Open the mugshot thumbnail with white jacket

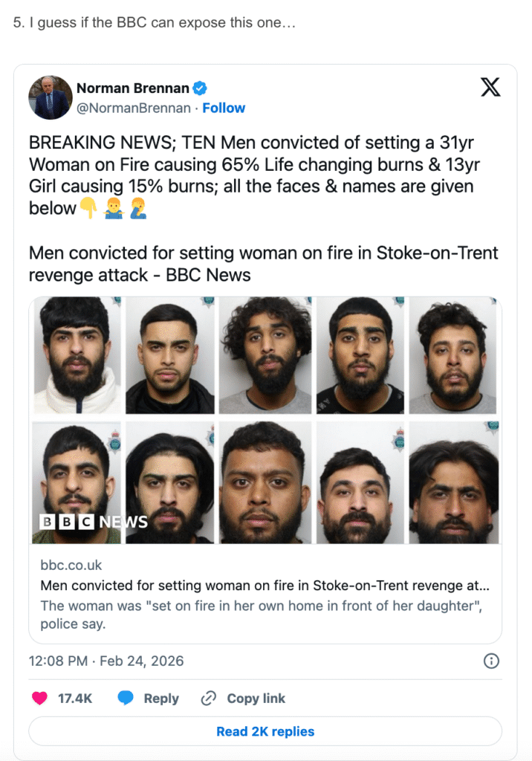(x=76, y=355)
